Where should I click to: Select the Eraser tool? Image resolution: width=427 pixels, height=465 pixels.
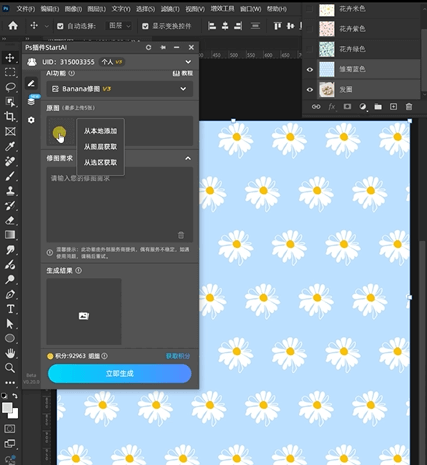[x=10, y=220]
